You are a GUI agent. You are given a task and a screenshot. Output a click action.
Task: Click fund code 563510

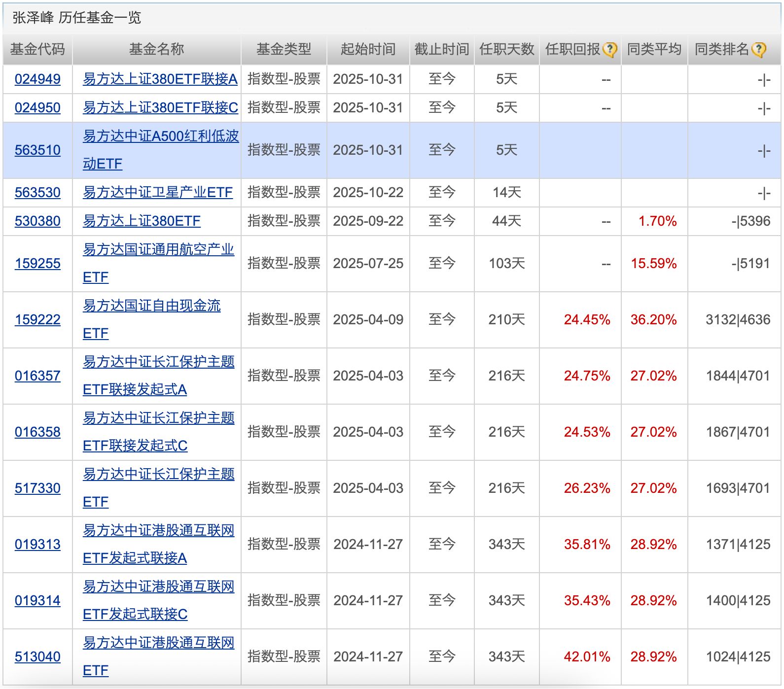pos(37,150)
